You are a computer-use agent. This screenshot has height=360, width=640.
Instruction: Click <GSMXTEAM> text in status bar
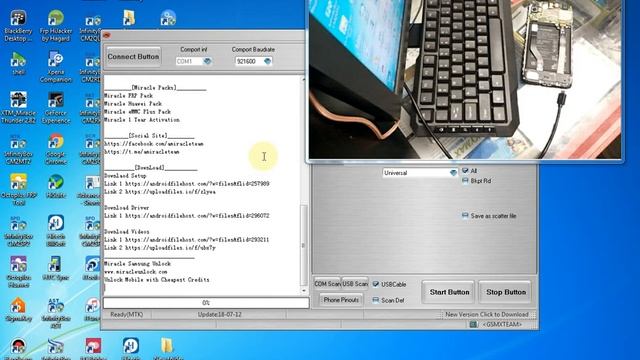click(502, 324)
